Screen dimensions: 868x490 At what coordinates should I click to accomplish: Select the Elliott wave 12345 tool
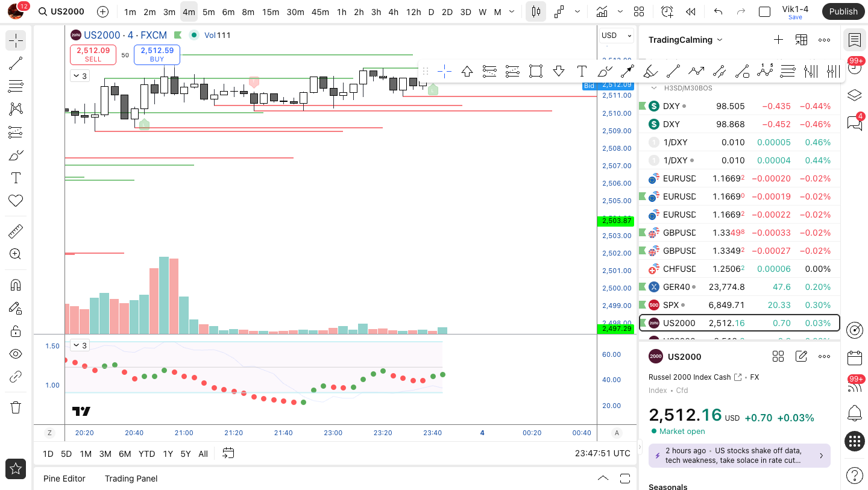tap(765, 72)
